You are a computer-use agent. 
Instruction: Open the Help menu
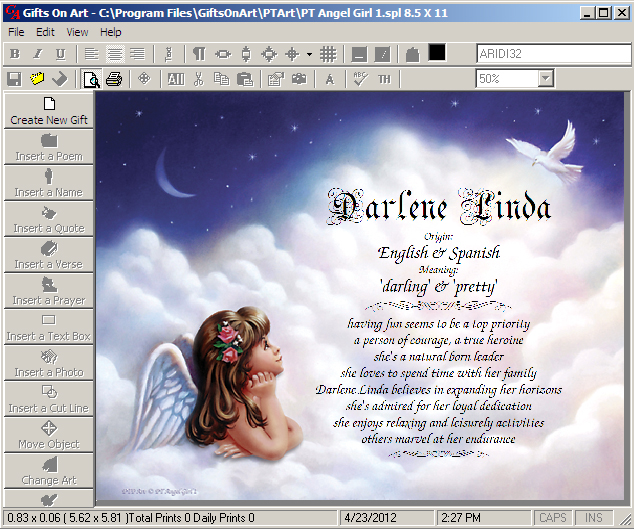[x=110, y=32]
